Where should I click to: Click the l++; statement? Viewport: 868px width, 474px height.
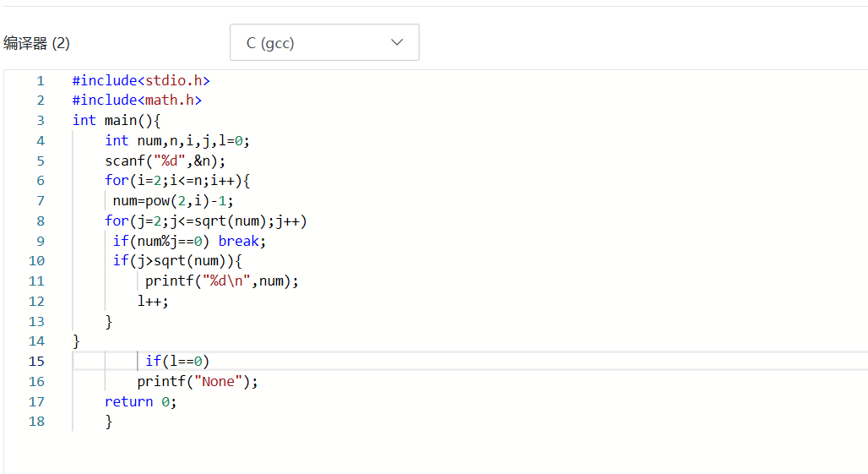153,302
